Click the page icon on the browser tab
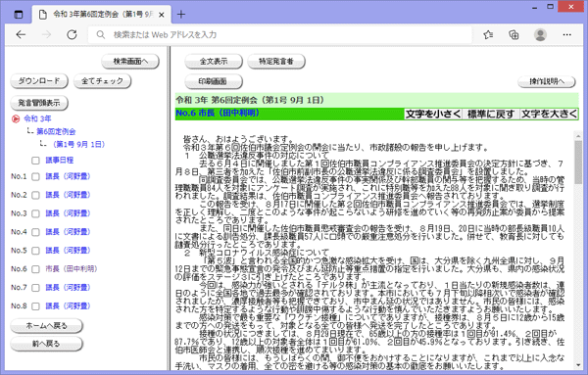This screenshot has width=588, height=375. pyautogui.click(x=43, y=15)
